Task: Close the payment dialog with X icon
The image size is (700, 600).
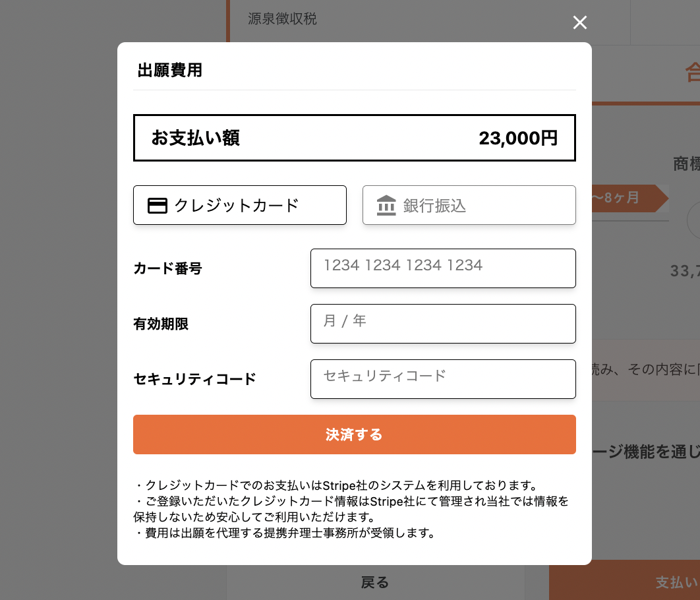Action: [579, 23]
